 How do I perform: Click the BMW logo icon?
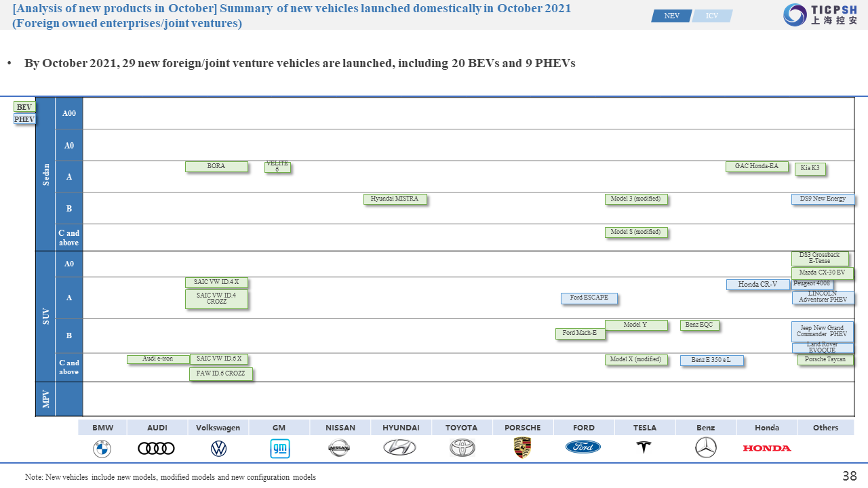[x=102, y=448]
